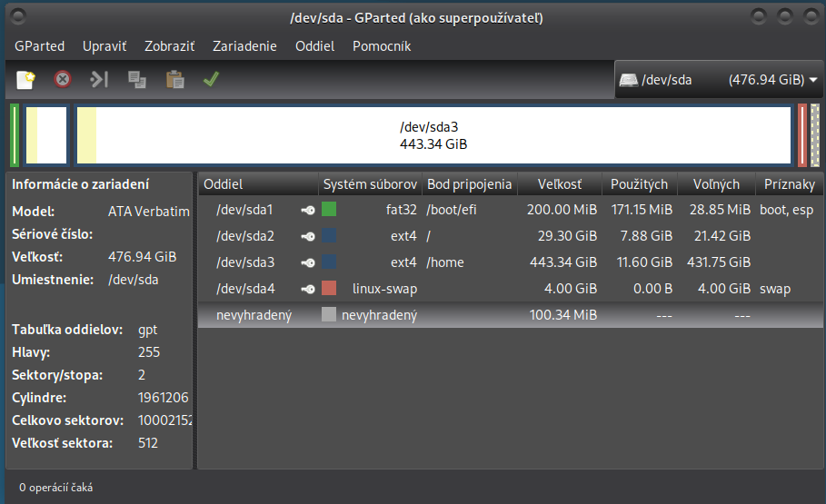Open the GParted menu

pos(39,46)
